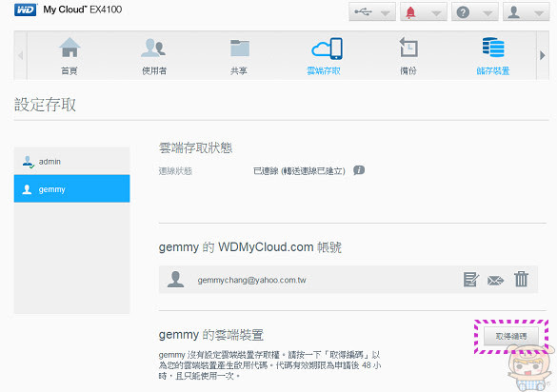Click the edit icon for gemmychang account
This screenshot has width=557, height=392.
pyautogui.click(x=471, y=280)
